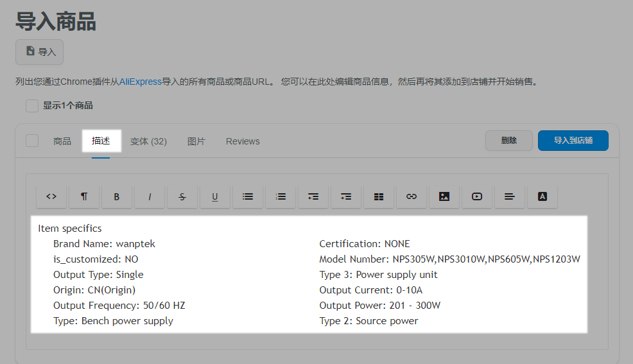Insert an unordered bullet list

pyautogui.click(x=248, y=197)
